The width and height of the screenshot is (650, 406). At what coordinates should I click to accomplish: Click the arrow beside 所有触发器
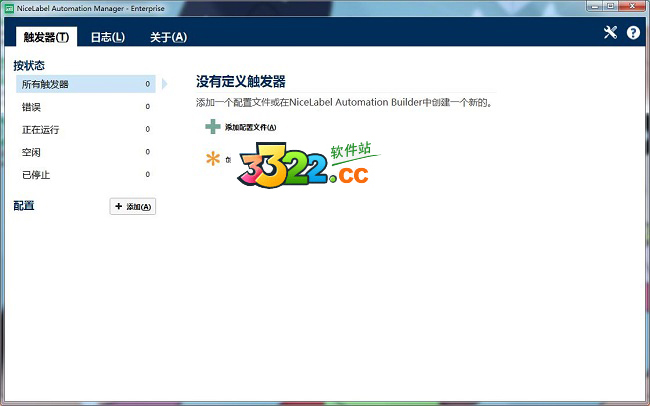pyautogui.click(x=165, y=84)
